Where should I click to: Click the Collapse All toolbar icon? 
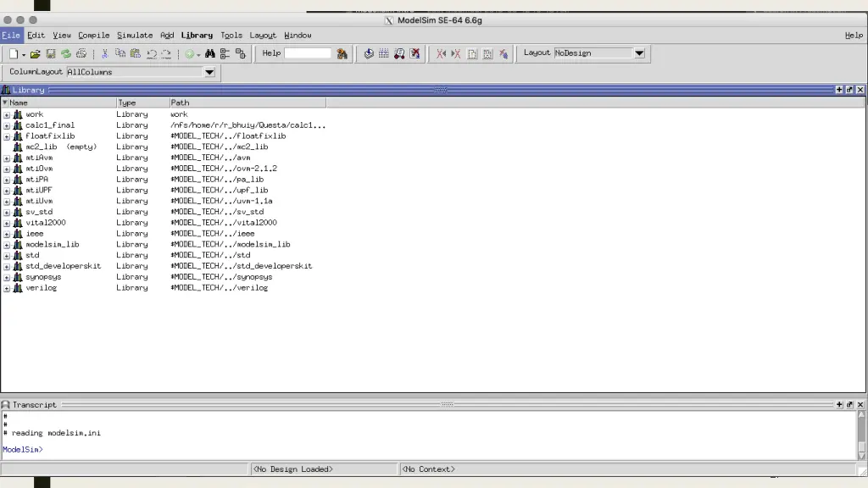click(225, 53)
